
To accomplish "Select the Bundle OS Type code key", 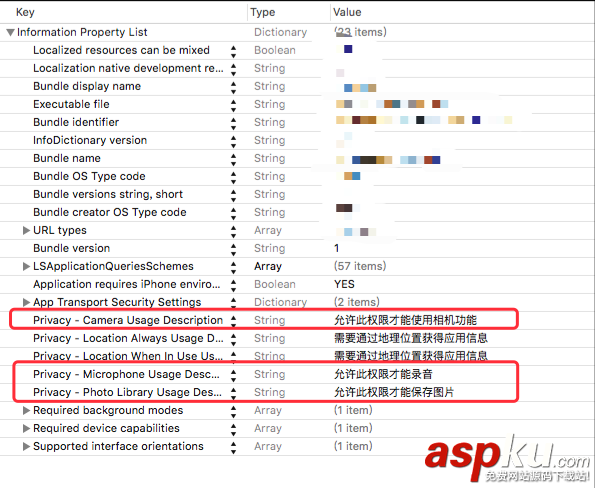I will tap(89, 176).
